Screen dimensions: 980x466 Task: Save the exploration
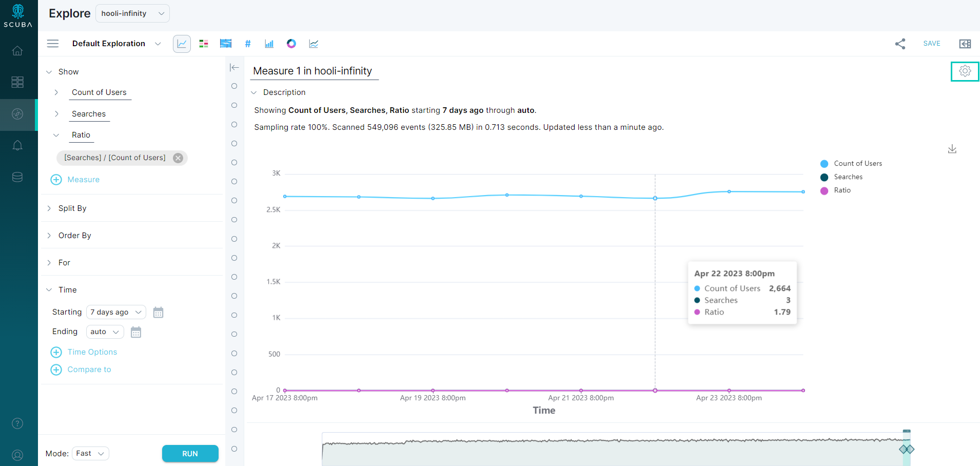pos(932,44)
